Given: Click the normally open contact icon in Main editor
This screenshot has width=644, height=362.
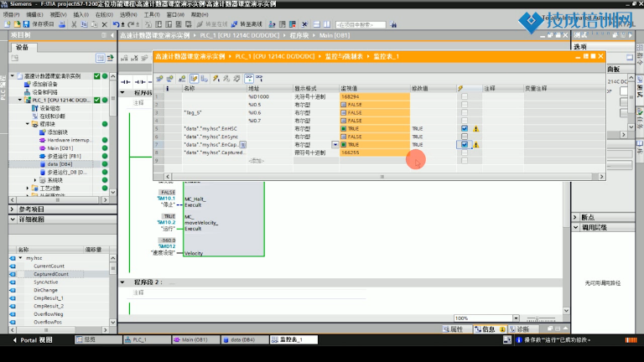Looking at the screenshot, I should click(x=126, y=82).
